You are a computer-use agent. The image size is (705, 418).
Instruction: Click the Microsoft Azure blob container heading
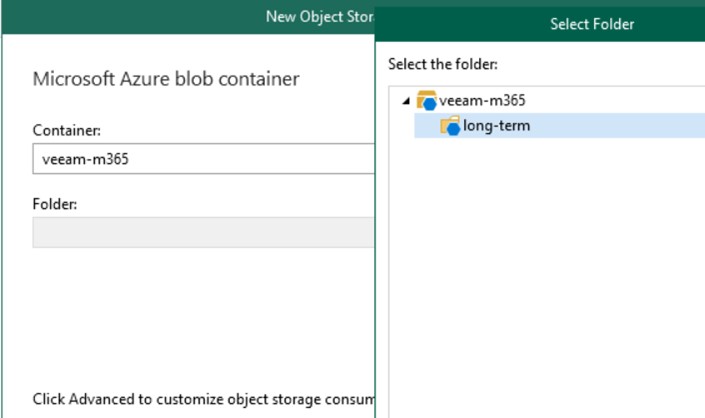pyautogui.click(x=166, y=79)
